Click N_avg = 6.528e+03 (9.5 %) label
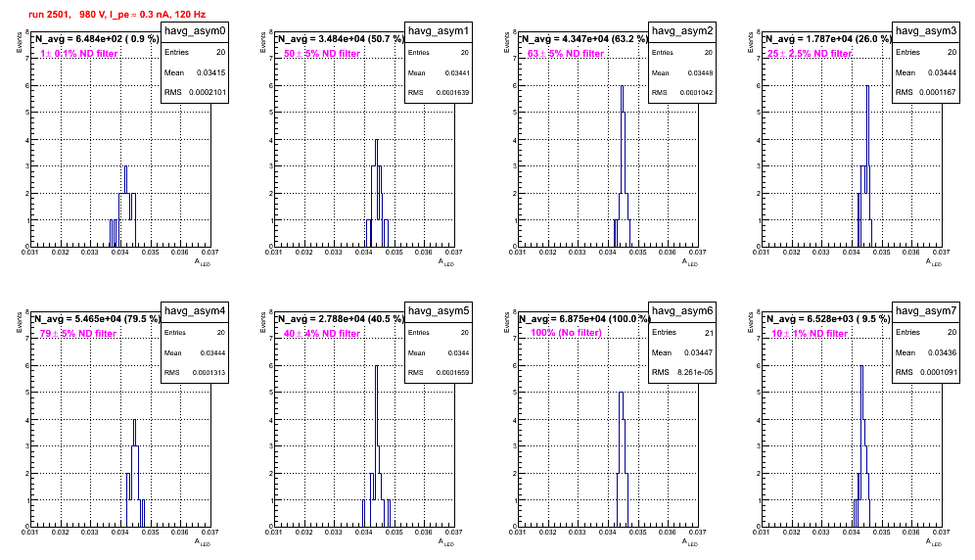975x560 pixels. click(x=828, y=318)
